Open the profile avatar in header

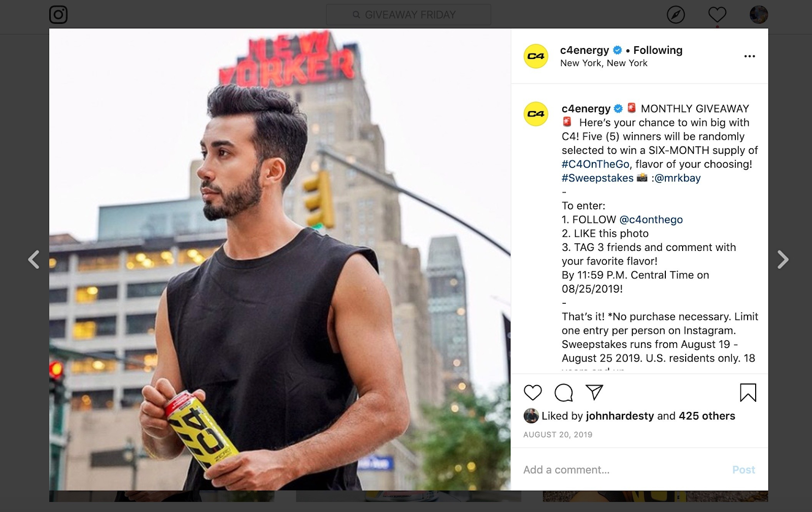click(x=759, y=15)
